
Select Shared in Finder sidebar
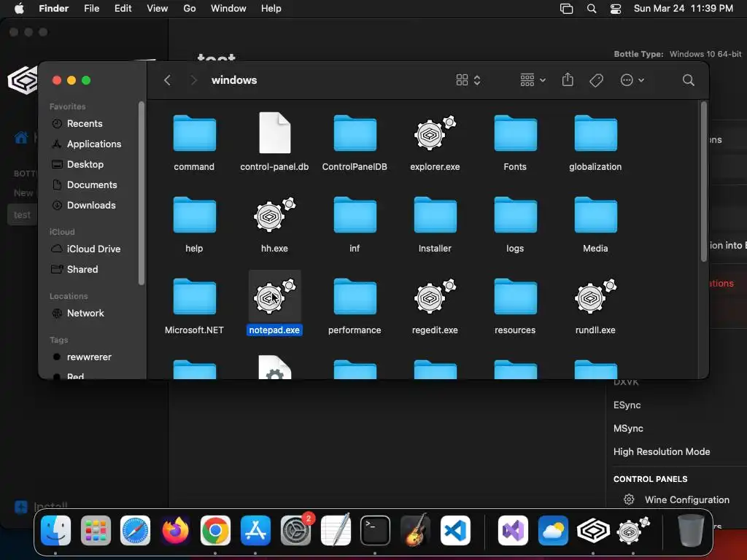point(82,270)
